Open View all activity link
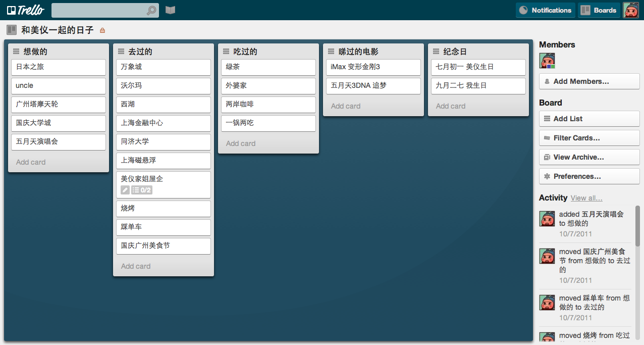This screenshot has width=644, height=345. tap(586, 198)
